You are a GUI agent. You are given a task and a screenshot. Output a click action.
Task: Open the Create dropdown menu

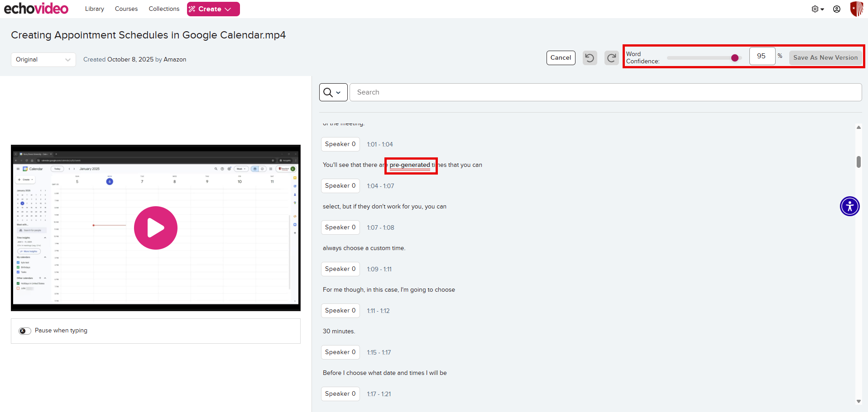[213, 9]
